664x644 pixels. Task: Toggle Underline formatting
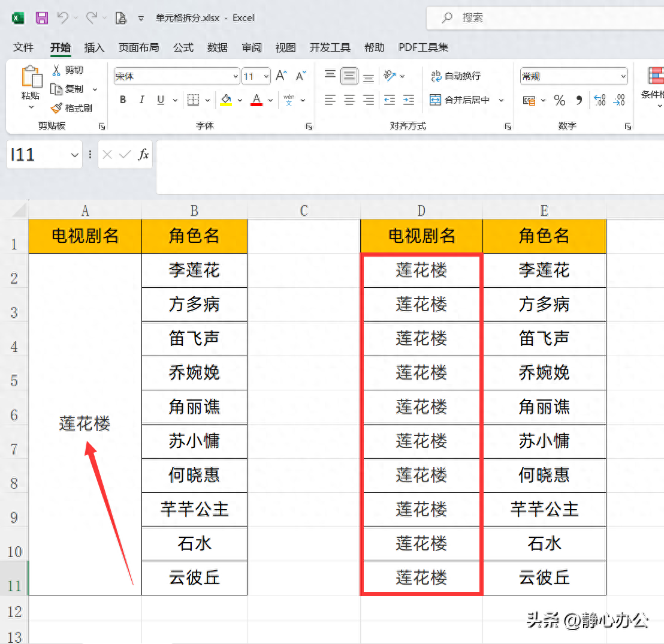[161, 100]
